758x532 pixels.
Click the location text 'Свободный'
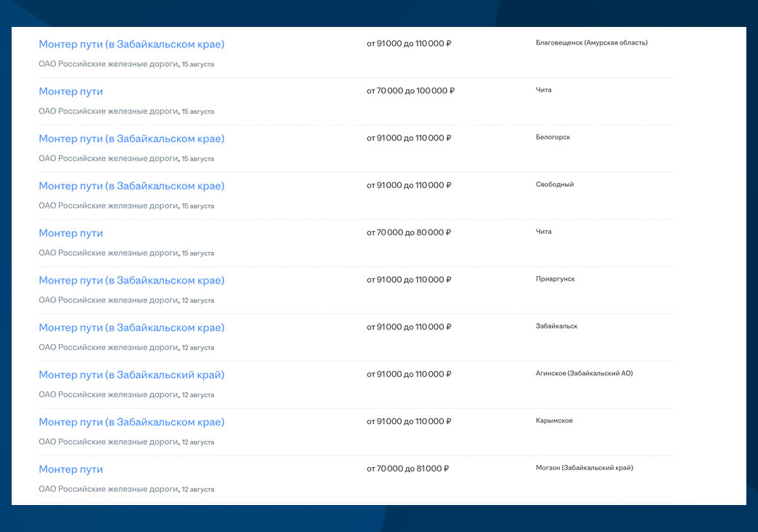(555, 184)
